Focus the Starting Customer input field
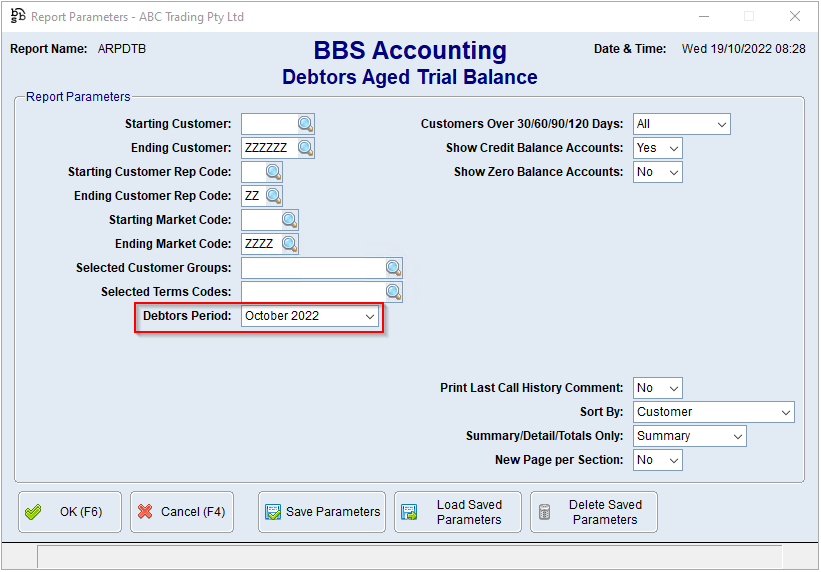Image resolution: width=821 pixels, height=572 pixels. tap(270, 124)
